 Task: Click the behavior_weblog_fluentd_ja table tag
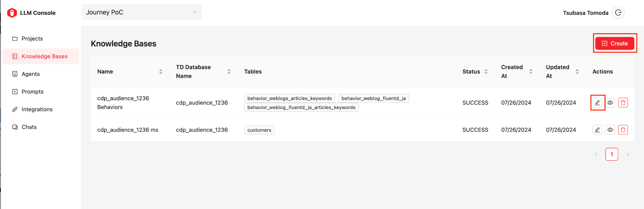pyautogui.click(x=374, y=98)
